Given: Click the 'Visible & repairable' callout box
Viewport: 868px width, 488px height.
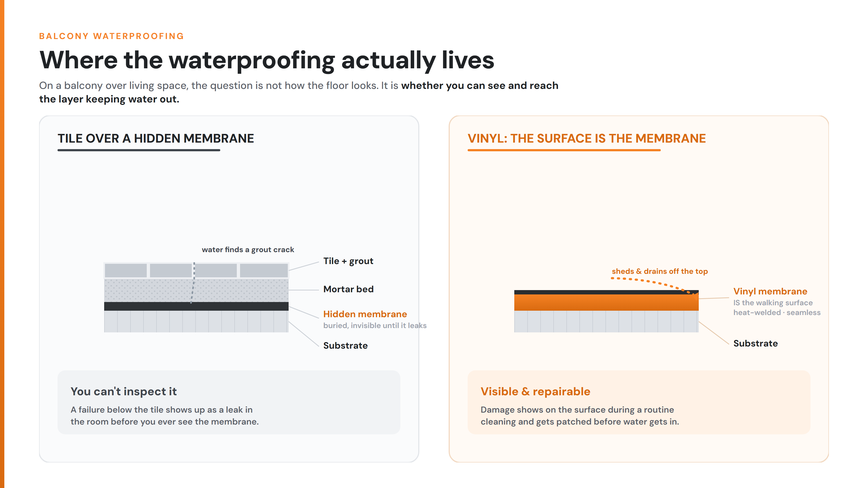Looking at the screenshot, I should (x=639, y=402).
